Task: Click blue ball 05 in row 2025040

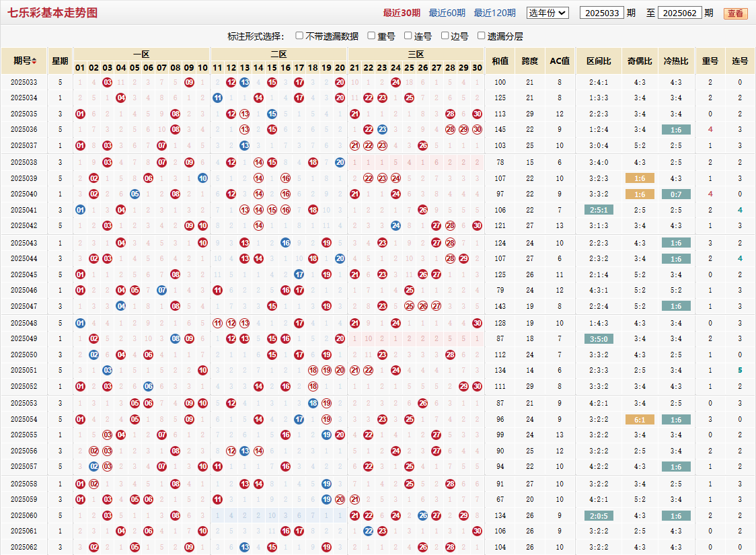Action: (x=135, y=194)
